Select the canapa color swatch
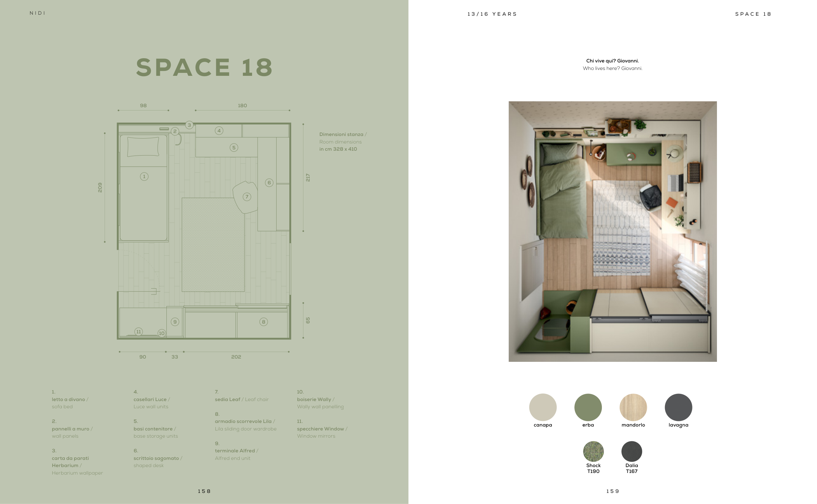 click(x=542, y=407)
